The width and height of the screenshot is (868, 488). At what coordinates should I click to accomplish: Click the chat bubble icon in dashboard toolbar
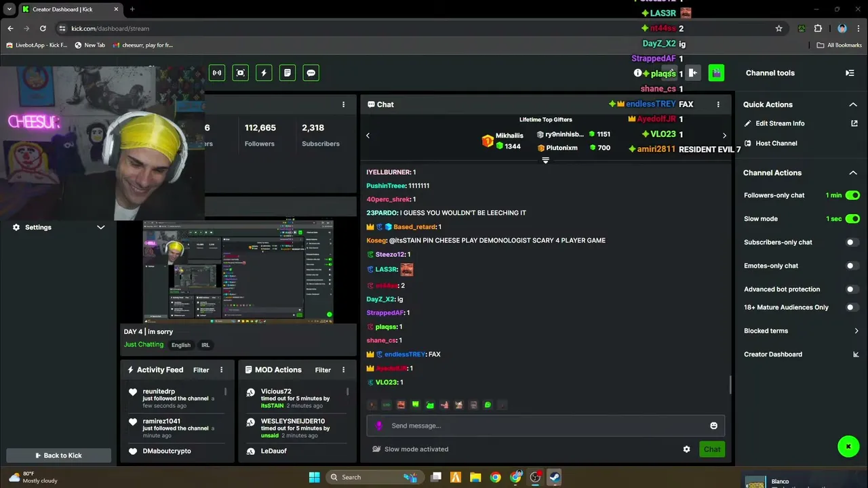click(311, 73)
